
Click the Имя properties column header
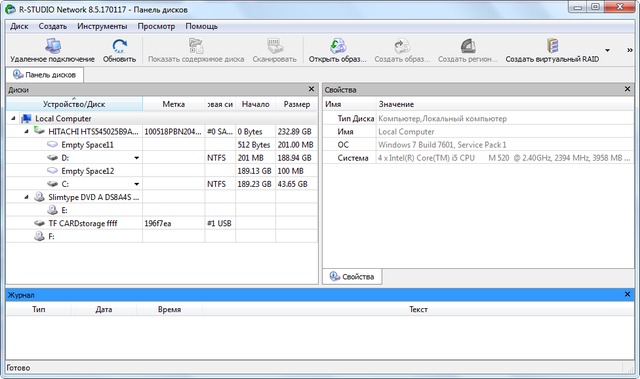click(x=349, y=104)
